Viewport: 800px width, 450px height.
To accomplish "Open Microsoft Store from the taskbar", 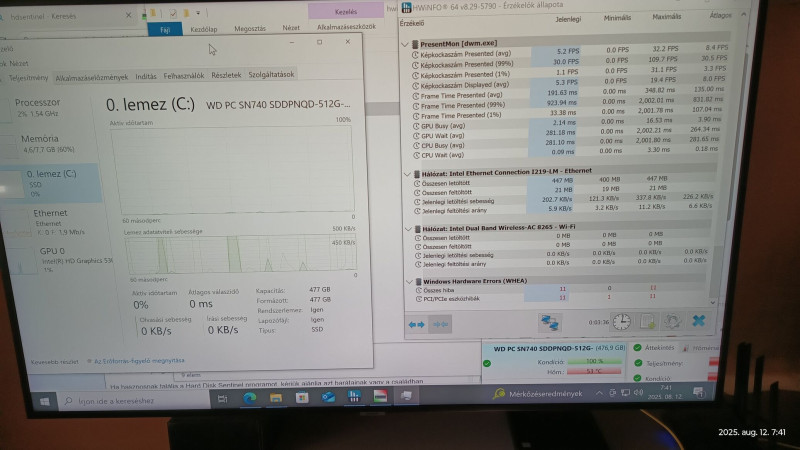I will pos(302,397).
